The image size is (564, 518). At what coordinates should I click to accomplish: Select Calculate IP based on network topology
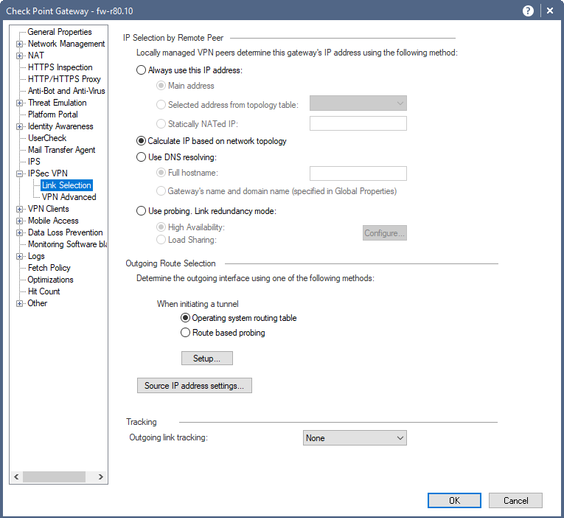141,141
